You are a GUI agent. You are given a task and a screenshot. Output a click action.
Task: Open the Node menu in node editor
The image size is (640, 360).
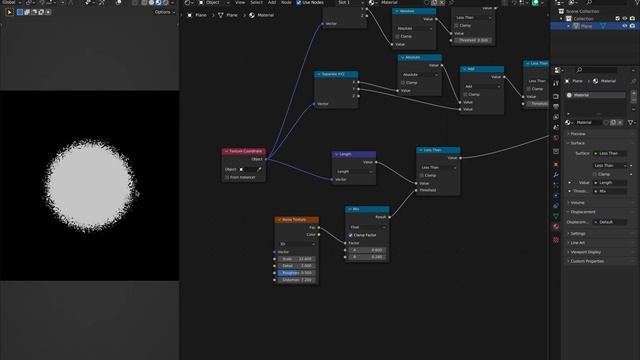(x=287, y=2)
